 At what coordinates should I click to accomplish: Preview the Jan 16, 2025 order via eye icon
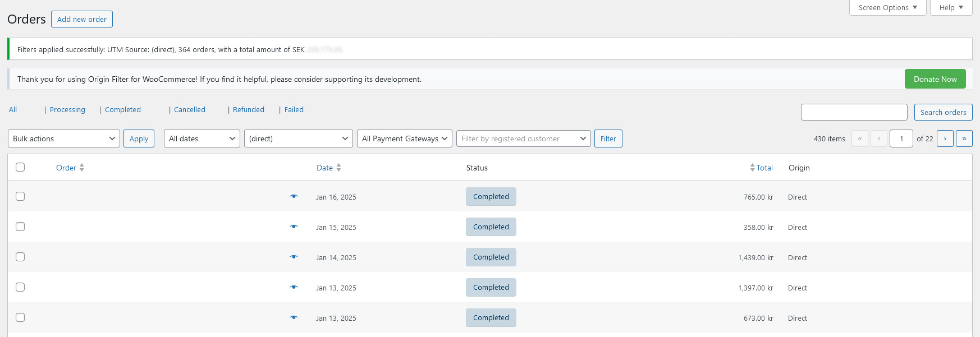[x=294, y=196]
